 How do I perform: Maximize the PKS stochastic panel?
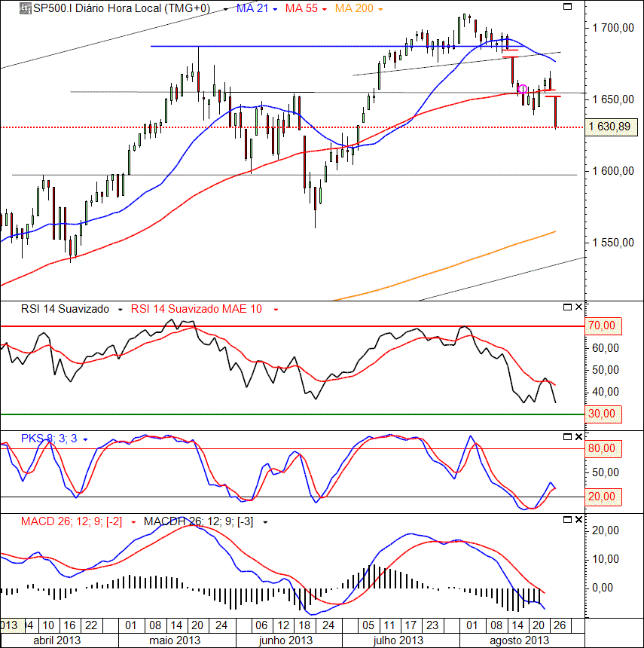pyautogui.click(x=568, y=437)
